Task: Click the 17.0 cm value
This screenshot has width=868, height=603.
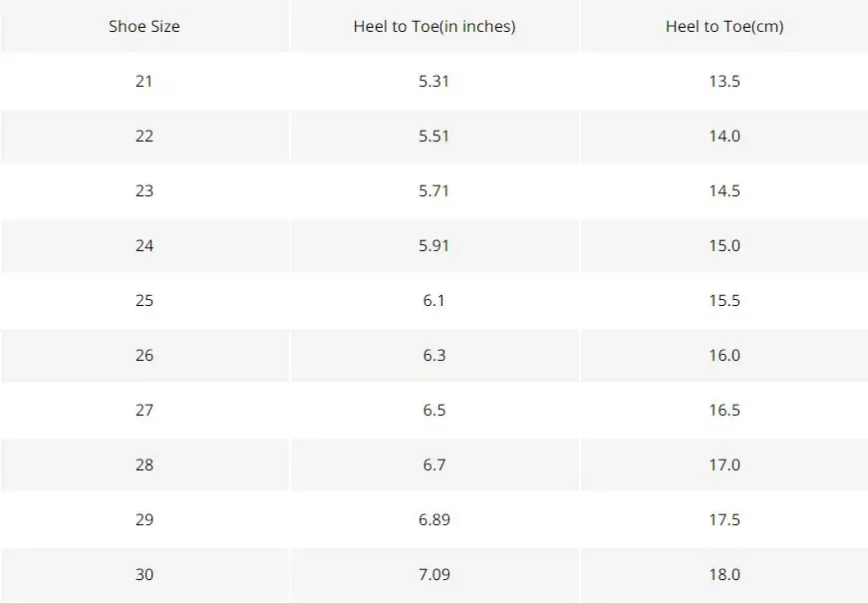Action: click(x=724, y=465)
